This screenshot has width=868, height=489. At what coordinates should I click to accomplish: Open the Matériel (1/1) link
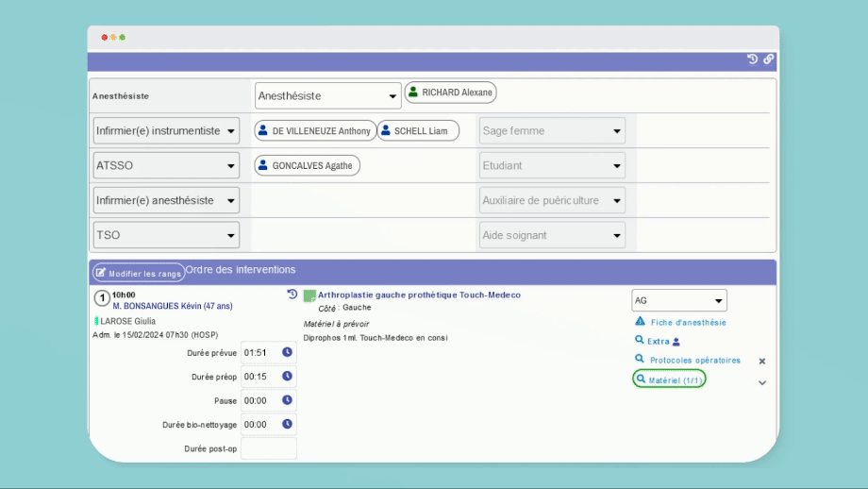click(669, 379)
